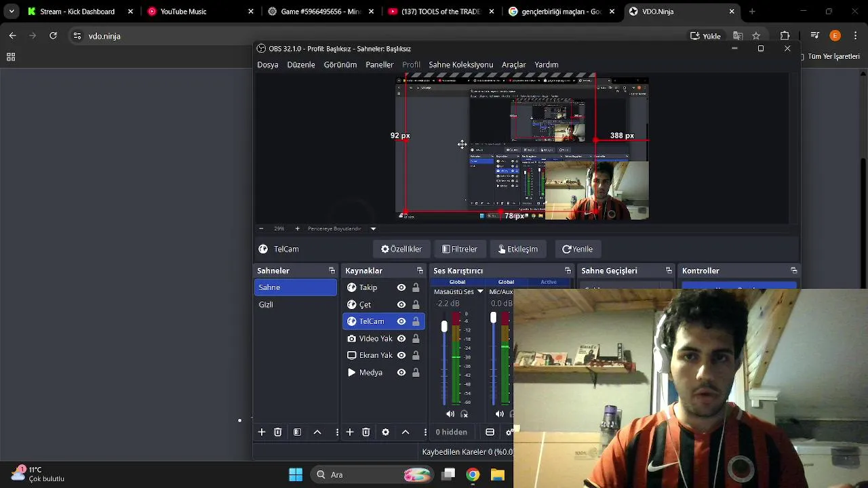
Task: Click the Özellikler button for TelCam
Action: coord(401,249)
